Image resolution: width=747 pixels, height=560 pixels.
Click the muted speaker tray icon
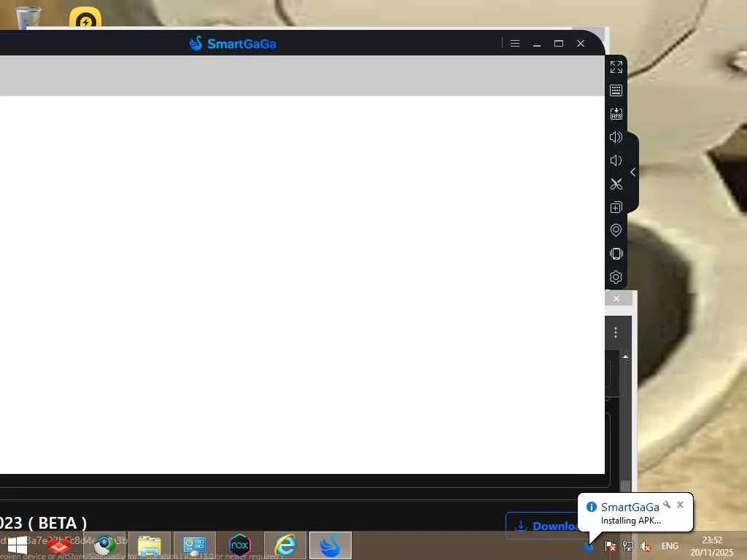click(x=646, y=546)
